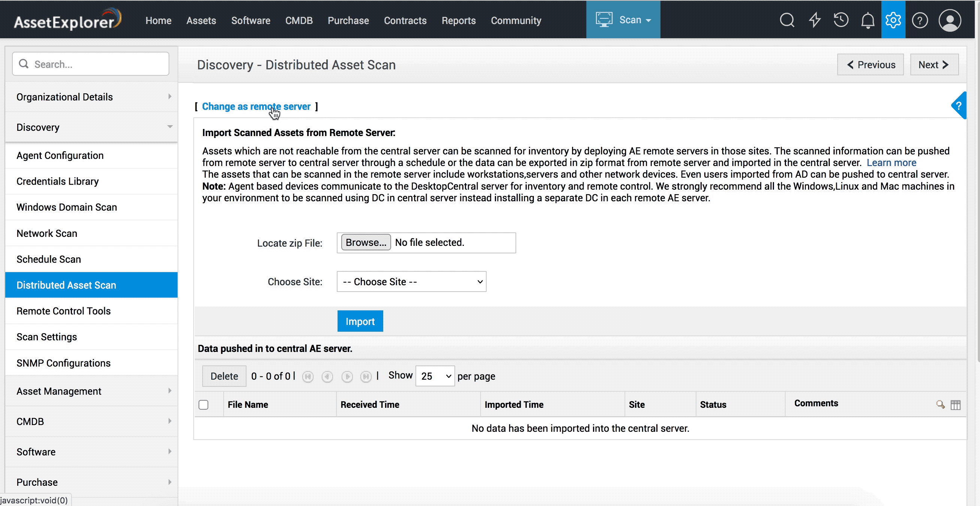Click the admin settings gear icon
This screenshot has width=980, height=506.
click(893, 20)
